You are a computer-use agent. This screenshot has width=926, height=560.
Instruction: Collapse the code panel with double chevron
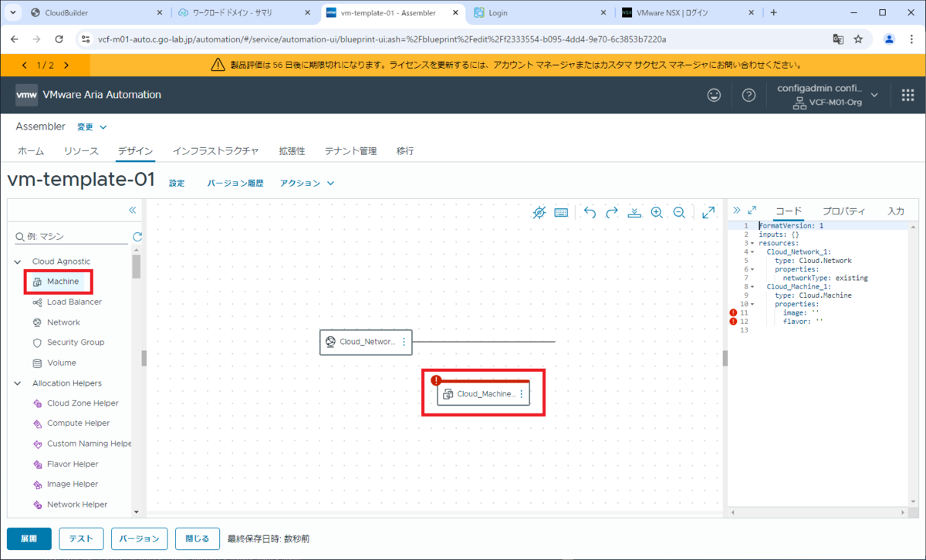[736, 210]
